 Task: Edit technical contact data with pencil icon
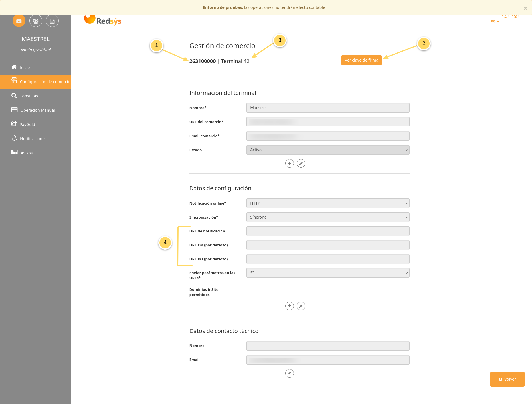click(289, 373)
